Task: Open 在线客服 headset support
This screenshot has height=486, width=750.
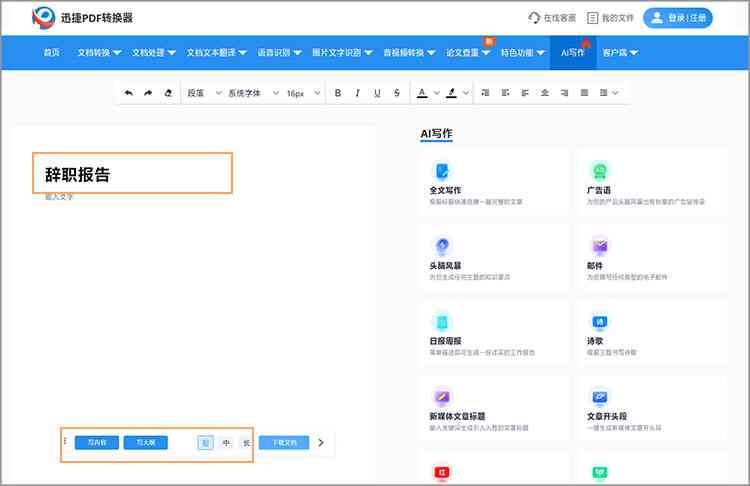Action: point(552,18)
